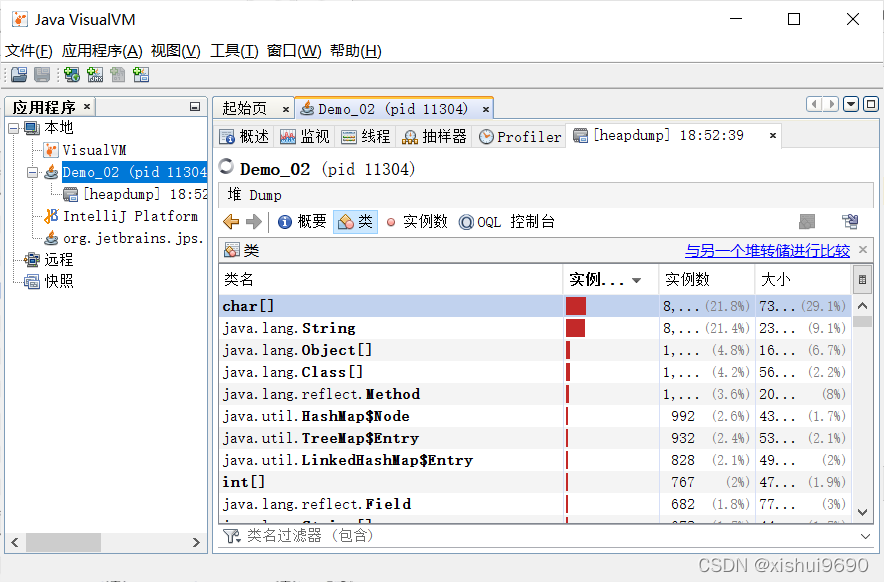Collapse the Local tree node
Viewport: 884px width, 582px height.
14,129
